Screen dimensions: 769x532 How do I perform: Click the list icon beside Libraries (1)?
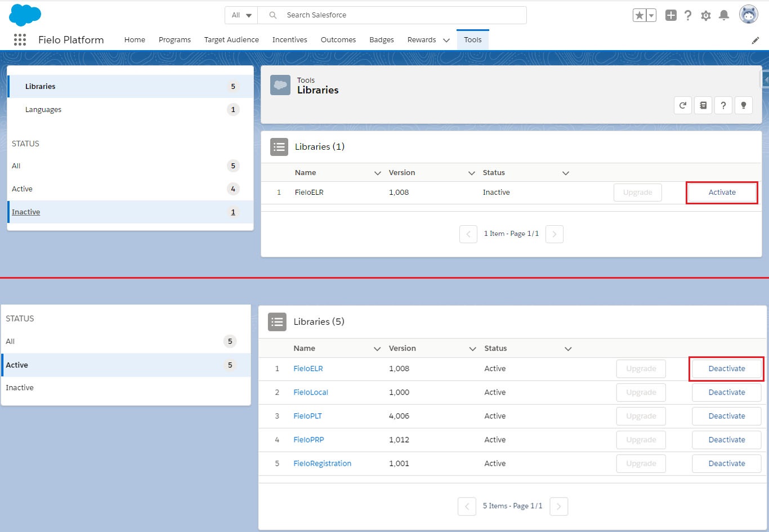pos(279,147)
